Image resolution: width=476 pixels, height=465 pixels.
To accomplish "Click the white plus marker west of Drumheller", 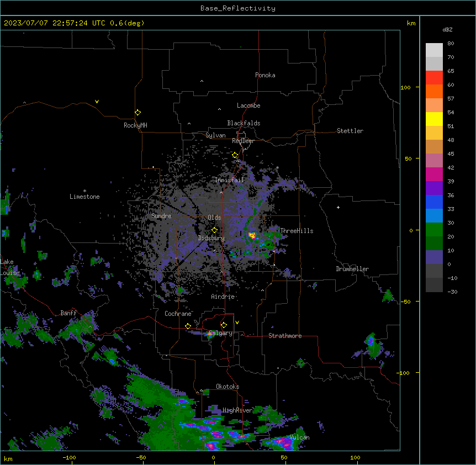I will click(x=338, y=207).
